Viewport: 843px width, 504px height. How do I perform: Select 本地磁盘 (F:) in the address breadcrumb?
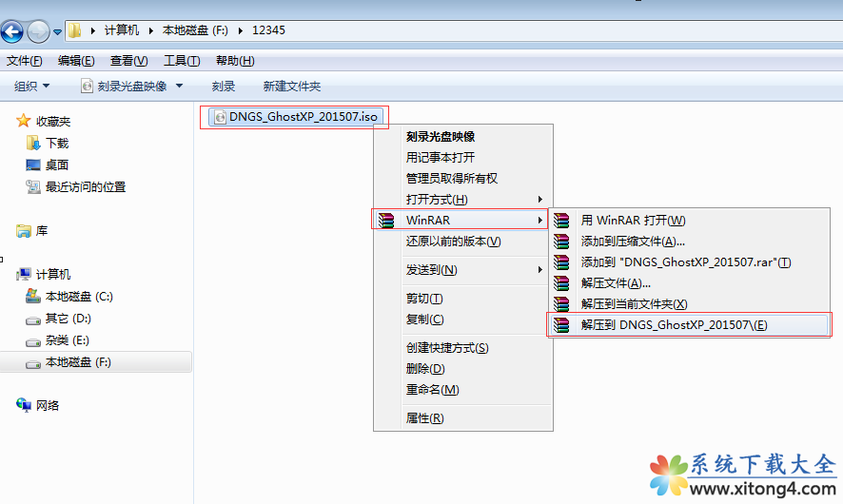tap(195, 30)
